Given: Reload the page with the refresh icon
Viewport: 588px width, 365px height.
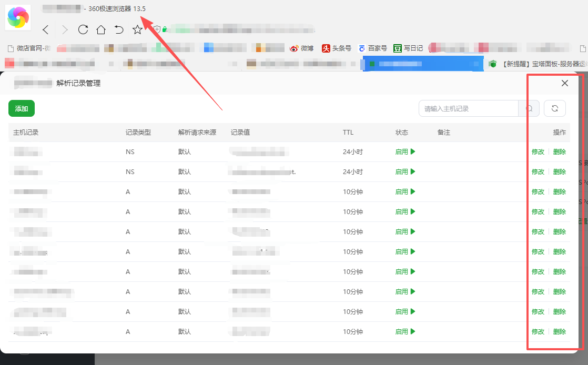Looking at the screenshot, I should (x=83, y=30).
